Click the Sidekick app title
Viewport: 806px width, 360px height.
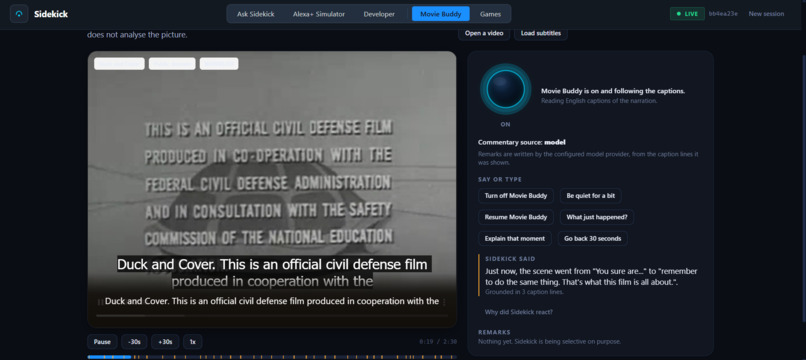point(51,14)
